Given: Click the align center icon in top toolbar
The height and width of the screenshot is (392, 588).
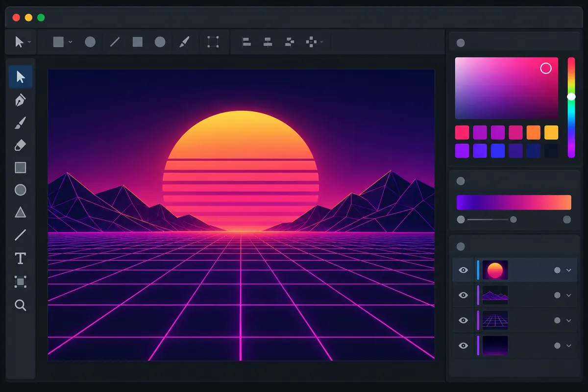Looking at the screenshot, I should [x=268, y=42].
